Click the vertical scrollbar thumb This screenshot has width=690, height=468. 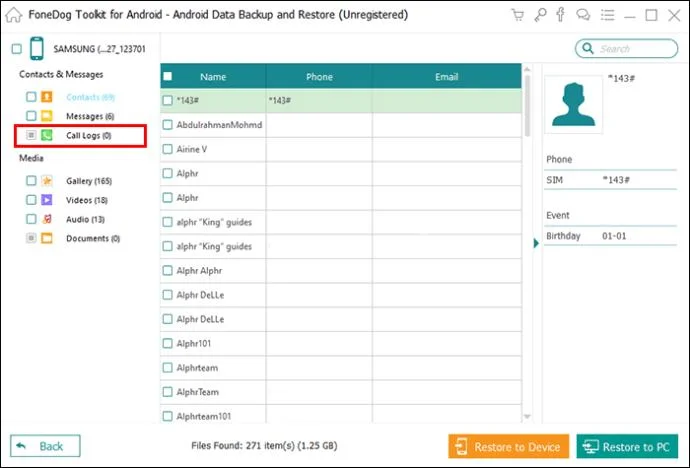(x=527, y=106)
